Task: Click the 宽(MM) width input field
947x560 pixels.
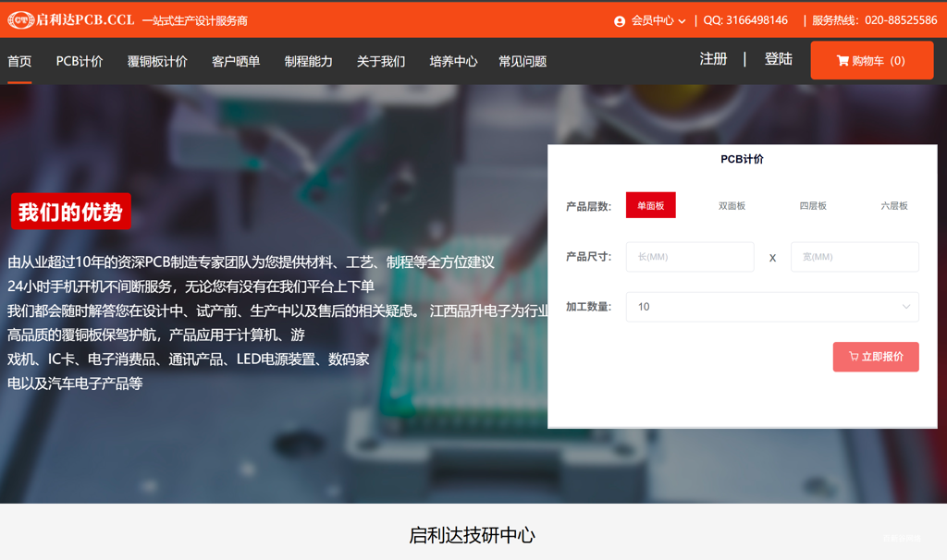Action: tap(855, 257)
